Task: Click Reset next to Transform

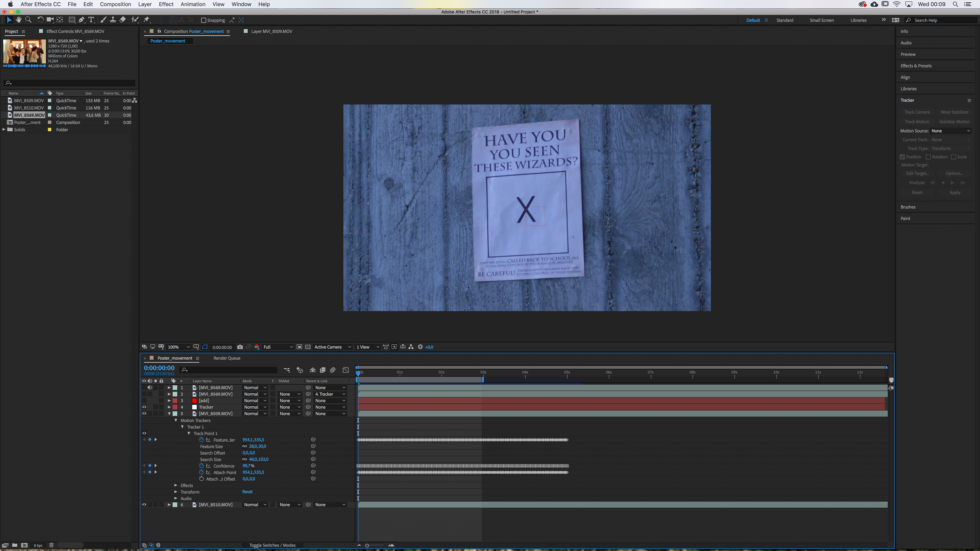Action: 247,492
